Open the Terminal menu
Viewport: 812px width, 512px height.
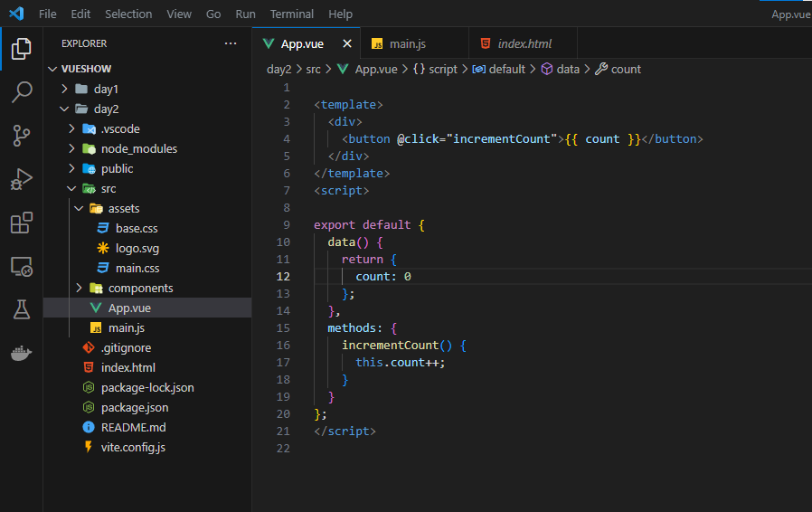click(291, 14)
